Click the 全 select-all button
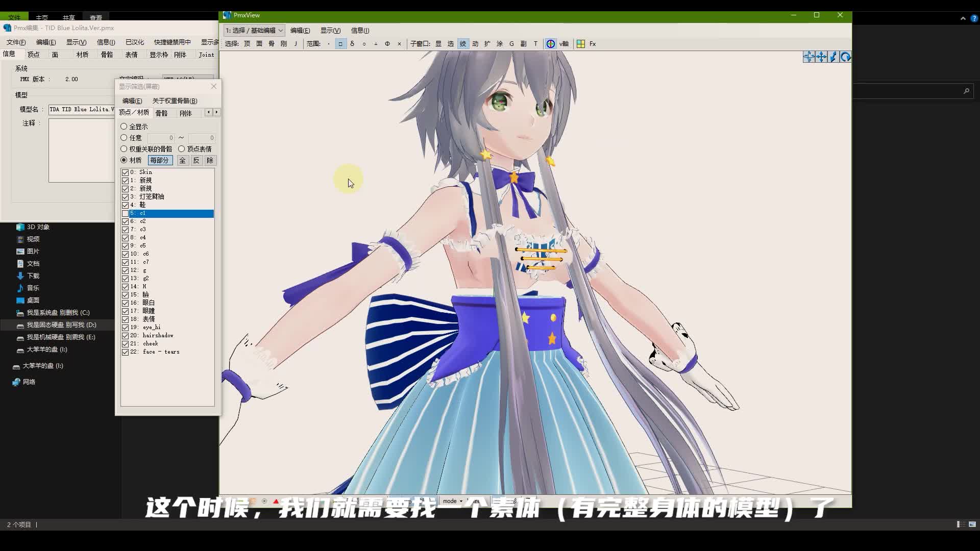The height and width of the screenshot is (551, 980). coord(182,161)
